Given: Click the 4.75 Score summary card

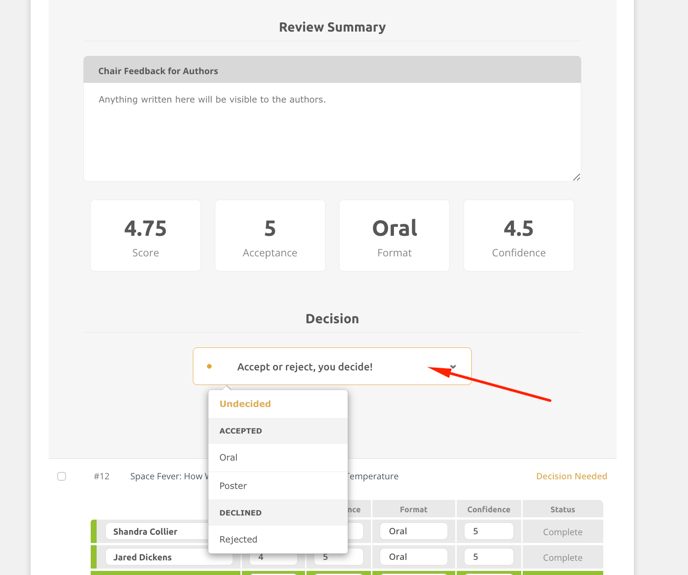Looking at the screenshot, I should click(x=146, y=236).
